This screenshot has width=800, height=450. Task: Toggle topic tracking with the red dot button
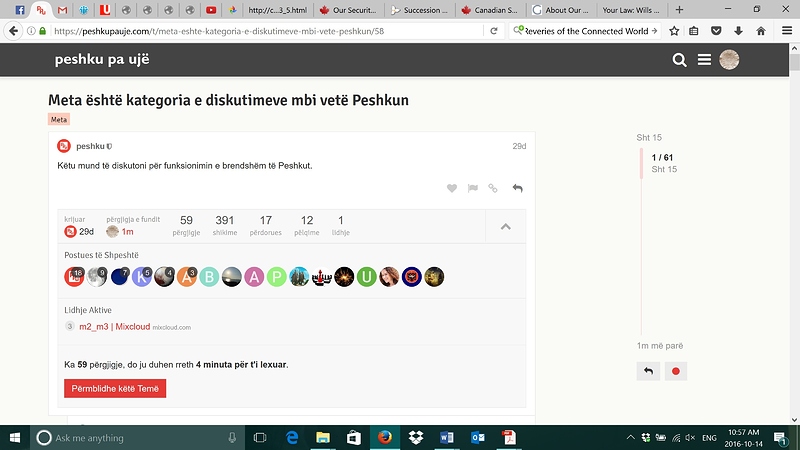pos(676,371)
